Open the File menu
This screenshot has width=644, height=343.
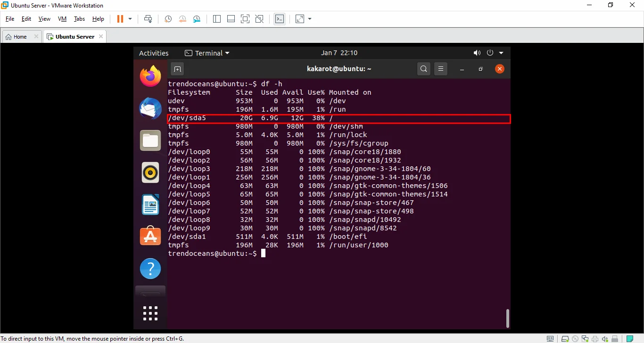pyautogui.click(x=10, y=19)
